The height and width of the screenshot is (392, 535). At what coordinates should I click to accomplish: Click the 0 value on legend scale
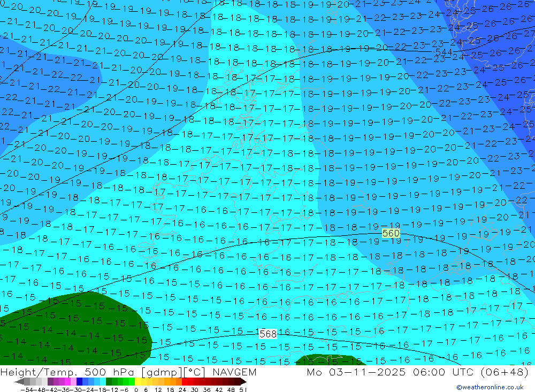pyautogui.click(x=136, y=390)
